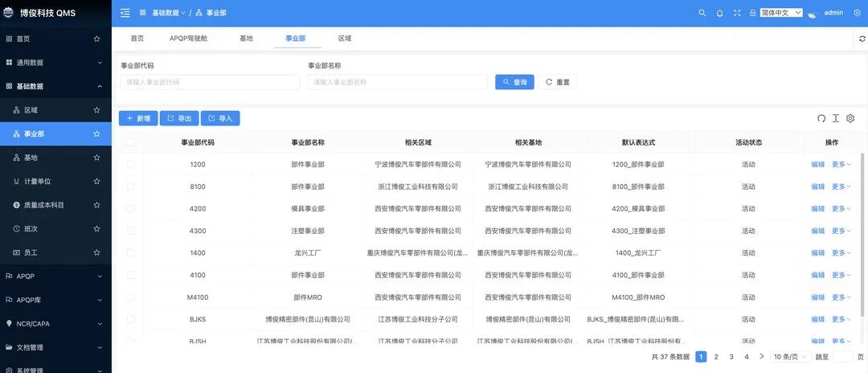The width and height of the screenshot is (868, 373).
Task: Expand APQP sidebar menu
Action: pos(55,277)
